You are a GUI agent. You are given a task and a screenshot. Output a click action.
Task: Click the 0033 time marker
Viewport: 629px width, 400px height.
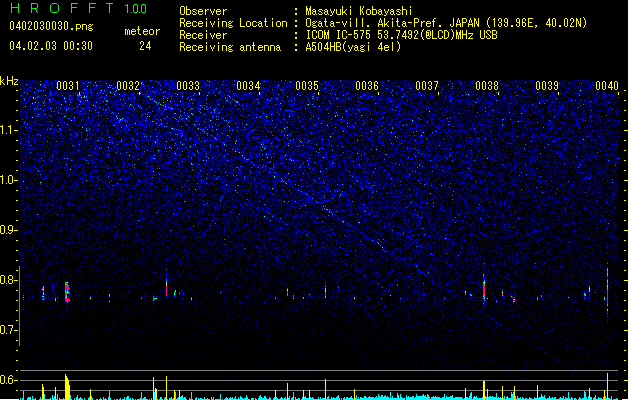coord(188,85)
